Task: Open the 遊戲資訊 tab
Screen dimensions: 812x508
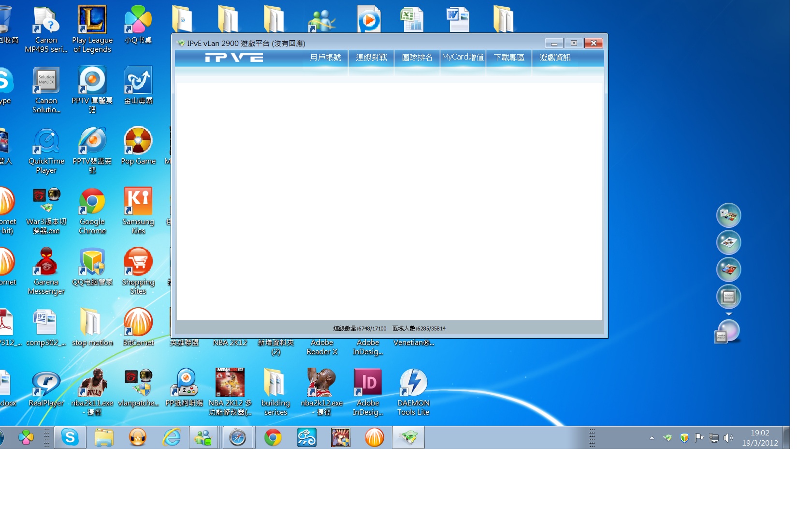Action: coord(555,58)
